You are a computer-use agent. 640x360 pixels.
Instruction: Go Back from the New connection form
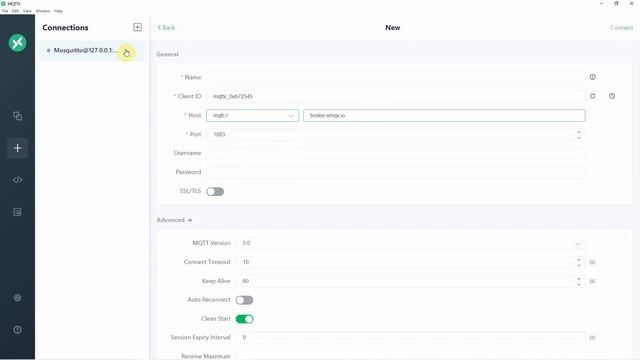coord(166,27)
